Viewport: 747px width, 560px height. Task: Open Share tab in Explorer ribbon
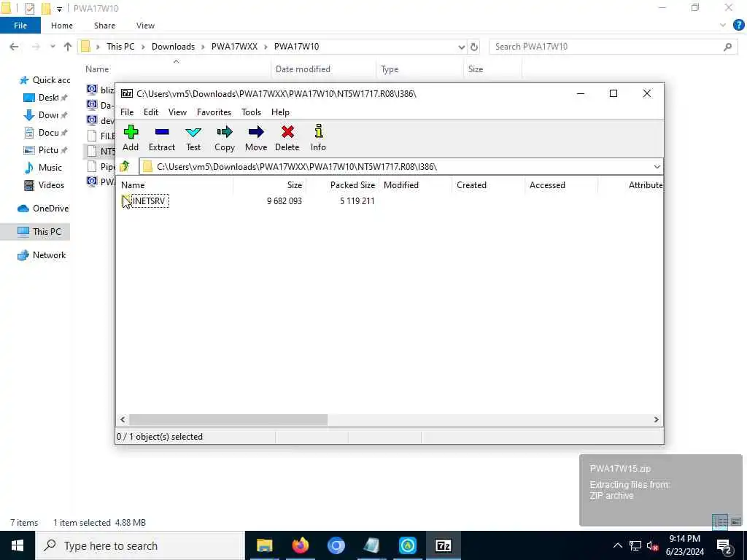pos(104,26)
